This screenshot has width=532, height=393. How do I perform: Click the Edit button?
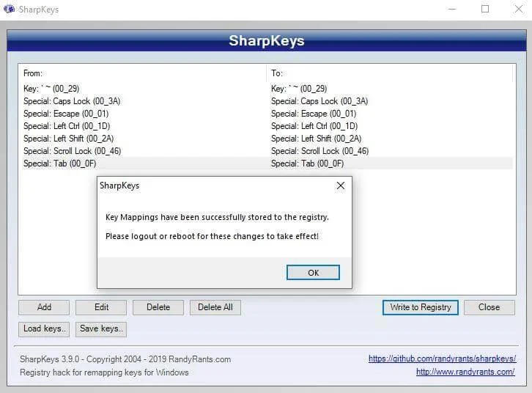click(x=101, y=307)
